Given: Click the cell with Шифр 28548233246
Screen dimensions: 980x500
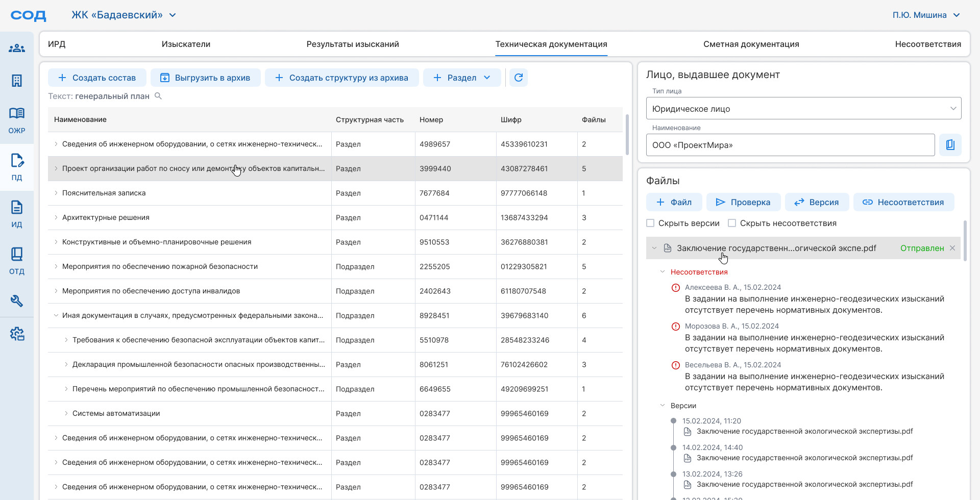Looking at the screenshot, I should (x=536, y=340).
